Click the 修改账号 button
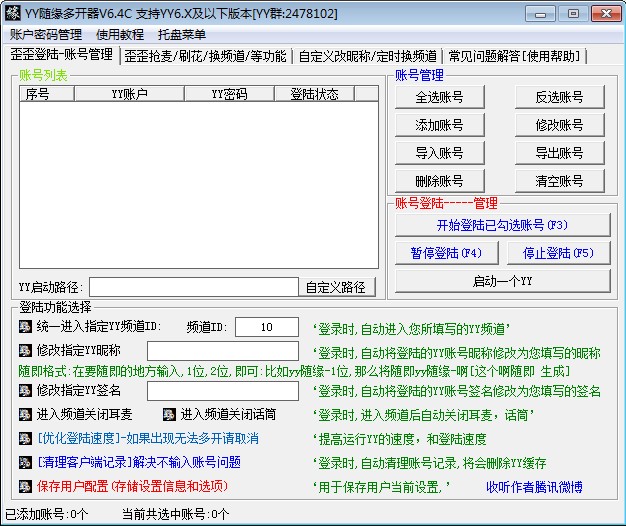 [x=560, y=125]
